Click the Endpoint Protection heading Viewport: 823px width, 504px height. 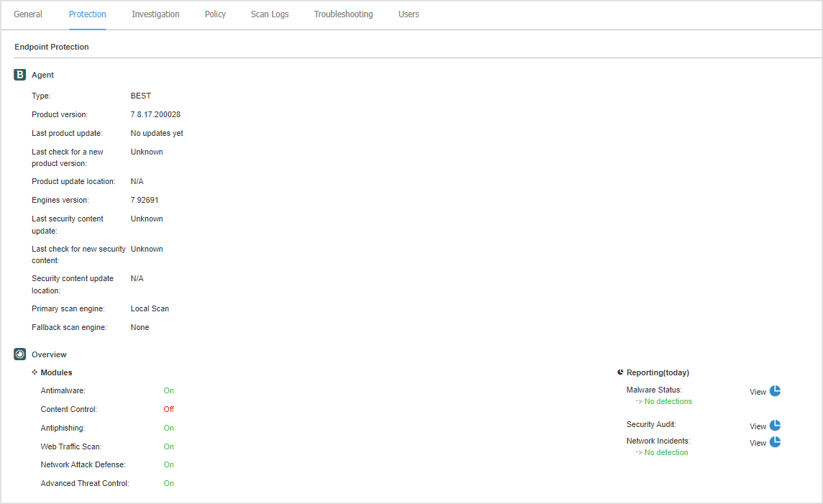click(x=52, y=47)
